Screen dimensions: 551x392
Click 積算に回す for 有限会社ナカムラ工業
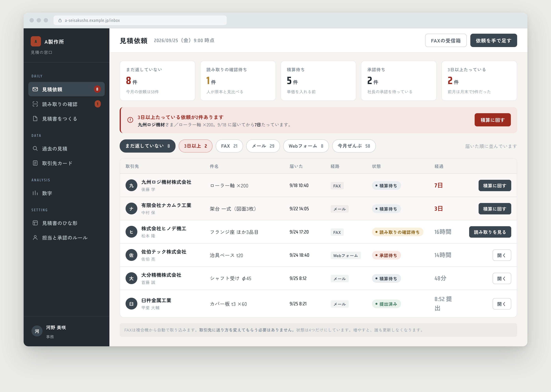(x=495, y=209)
